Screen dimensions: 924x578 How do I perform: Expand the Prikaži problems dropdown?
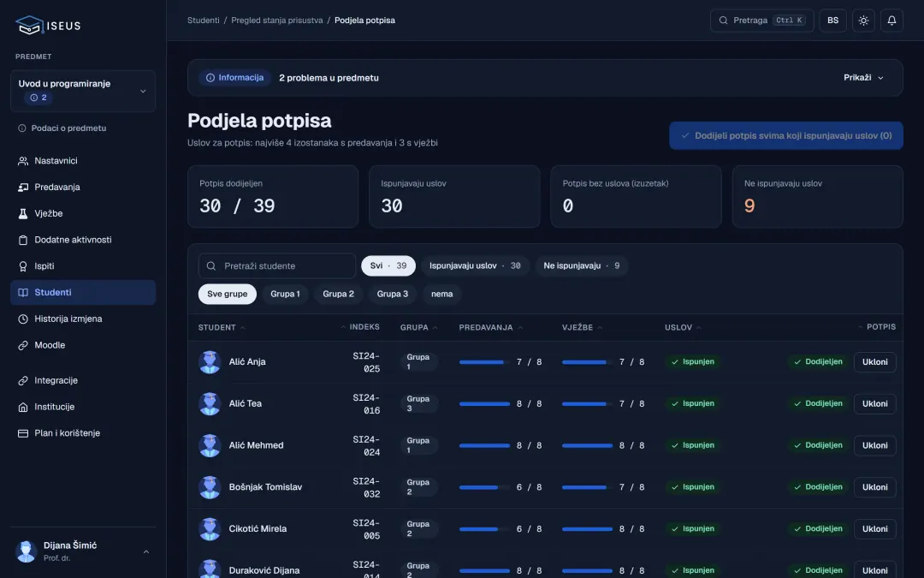click(863, 78)
